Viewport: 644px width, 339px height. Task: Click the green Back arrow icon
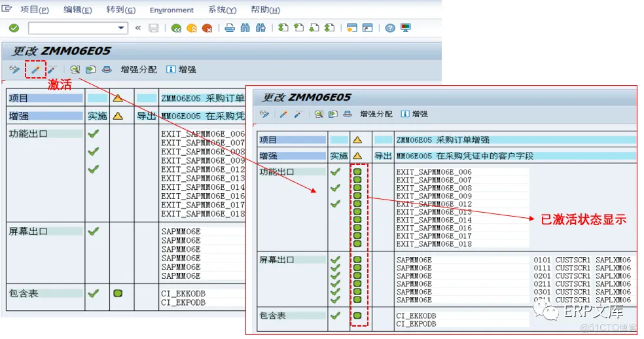pos(176,28)
